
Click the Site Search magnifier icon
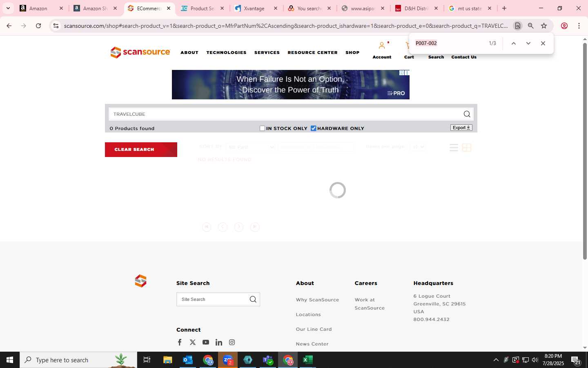pyautogui.click(x=253, y=299)
